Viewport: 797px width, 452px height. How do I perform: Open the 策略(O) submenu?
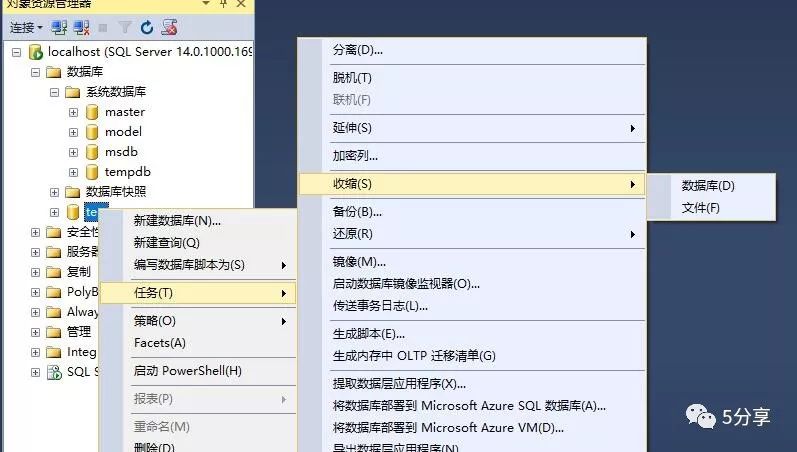198,321
